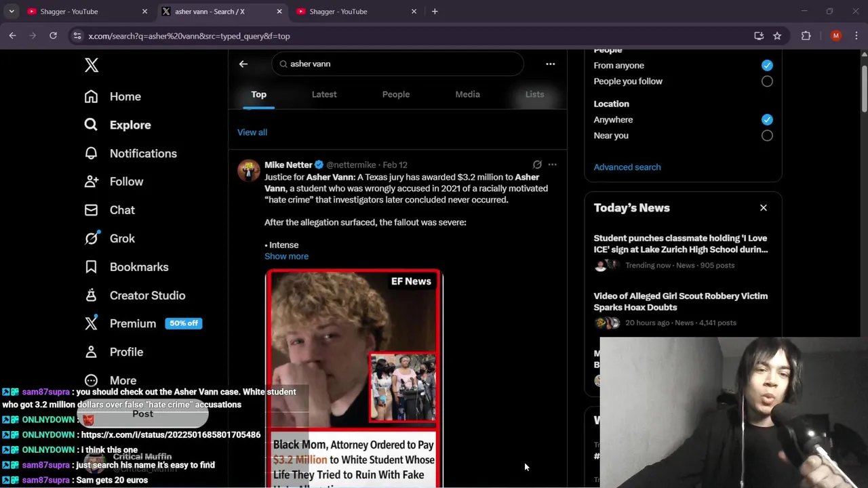
Task: Click install or cast icon in address bar
Action: pyautogui.click(x=759, y=36)
